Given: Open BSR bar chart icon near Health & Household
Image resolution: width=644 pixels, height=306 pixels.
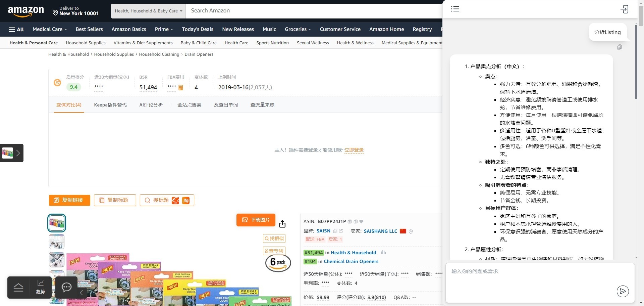Looking at the screenshot, I should [383, 252].
